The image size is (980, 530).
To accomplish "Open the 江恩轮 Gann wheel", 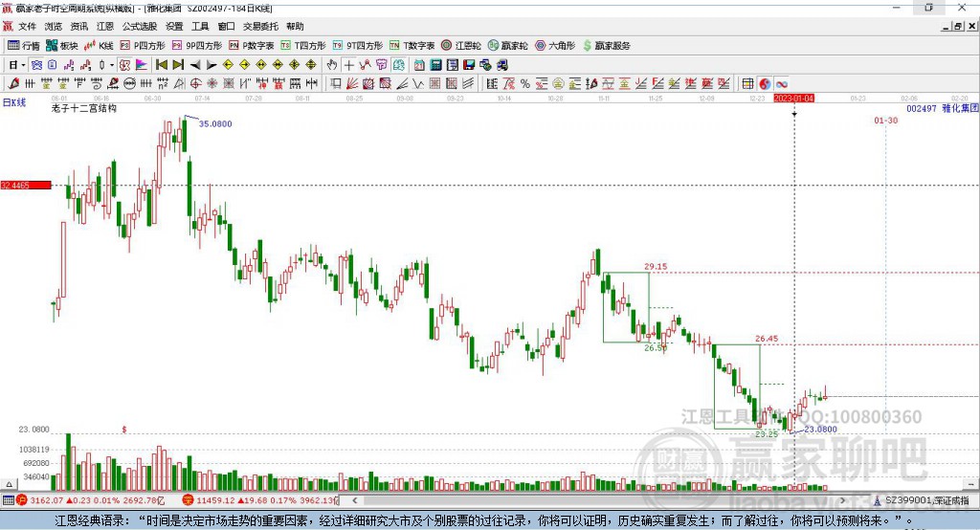I will [461, 46].
